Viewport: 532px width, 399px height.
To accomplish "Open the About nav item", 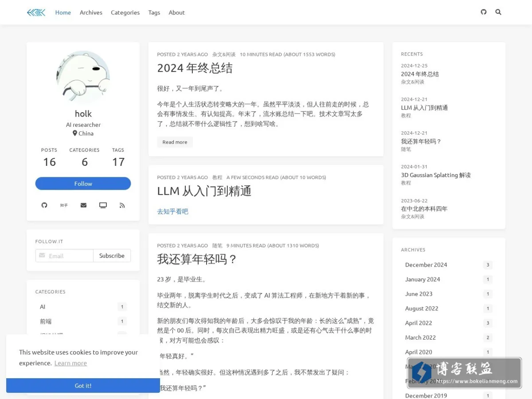I will coord(176,12).
